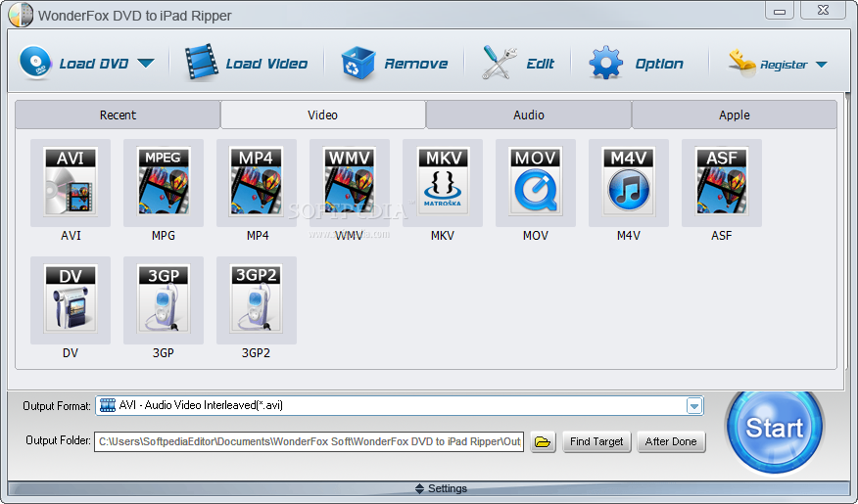Click the Option text label
Image resolution: width=858 pixels, height=504 pixels.
pos(659,64)
